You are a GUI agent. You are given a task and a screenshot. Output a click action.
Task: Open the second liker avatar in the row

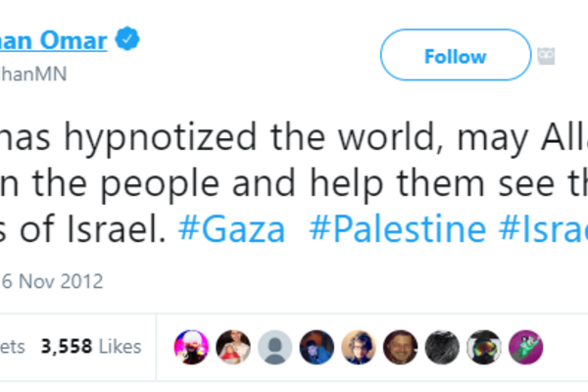[x=233, y=346]
